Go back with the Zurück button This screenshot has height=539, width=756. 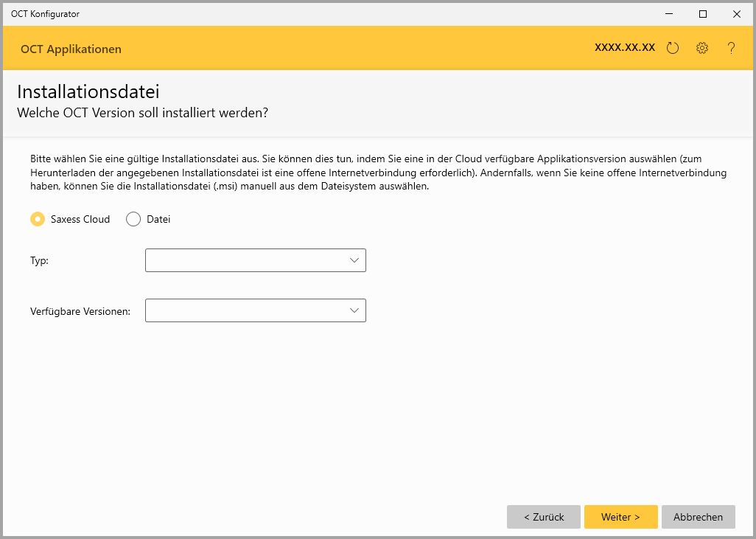pyautogui.click(x=544, y=517)
